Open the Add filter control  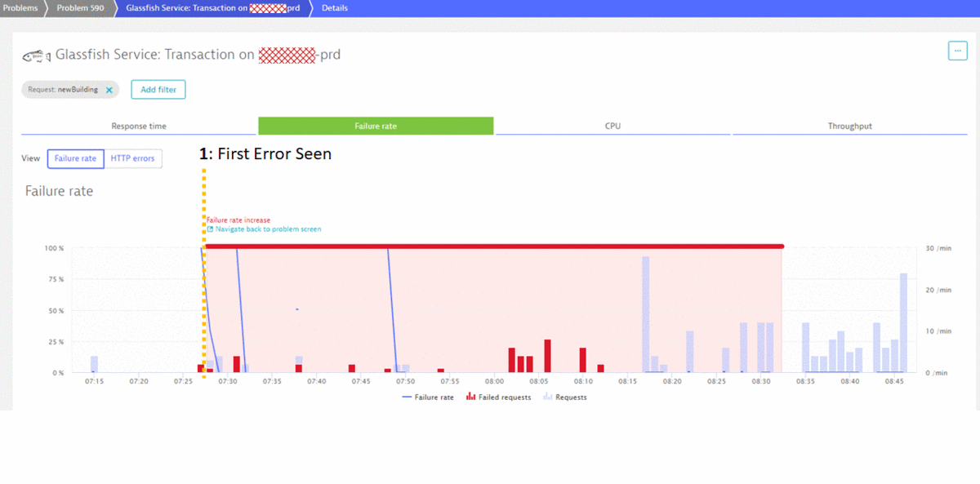158,89
